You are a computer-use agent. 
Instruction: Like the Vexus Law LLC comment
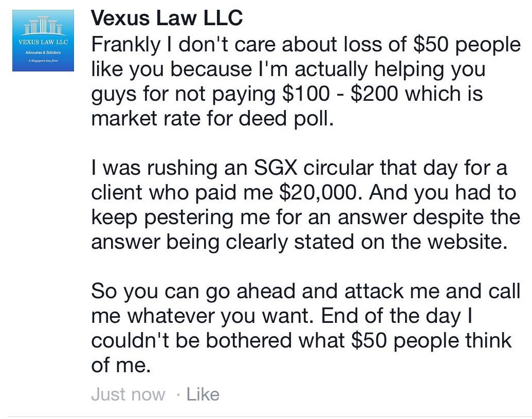tap(203, 394)
